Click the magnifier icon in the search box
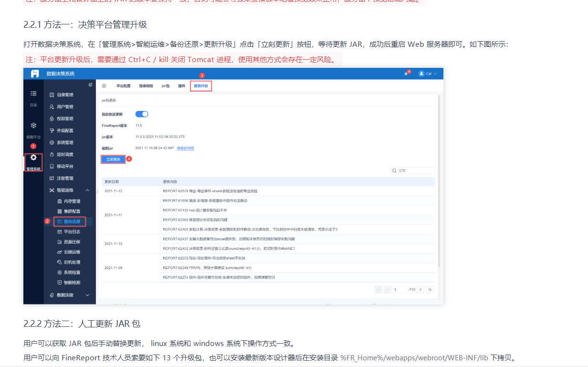The height and width of the screenshot is (367, 588). point(394,171)
